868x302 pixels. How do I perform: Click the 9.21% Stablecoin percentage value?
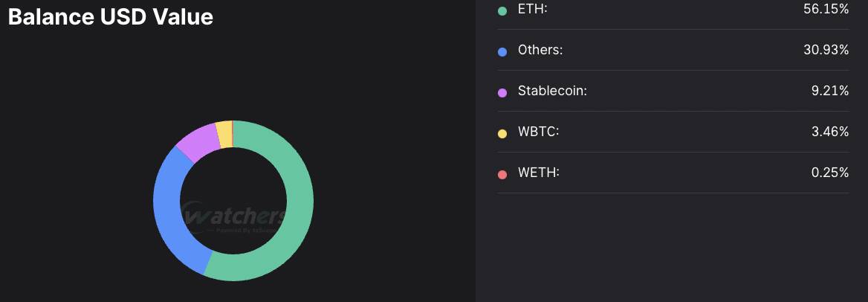click(830, 91)
